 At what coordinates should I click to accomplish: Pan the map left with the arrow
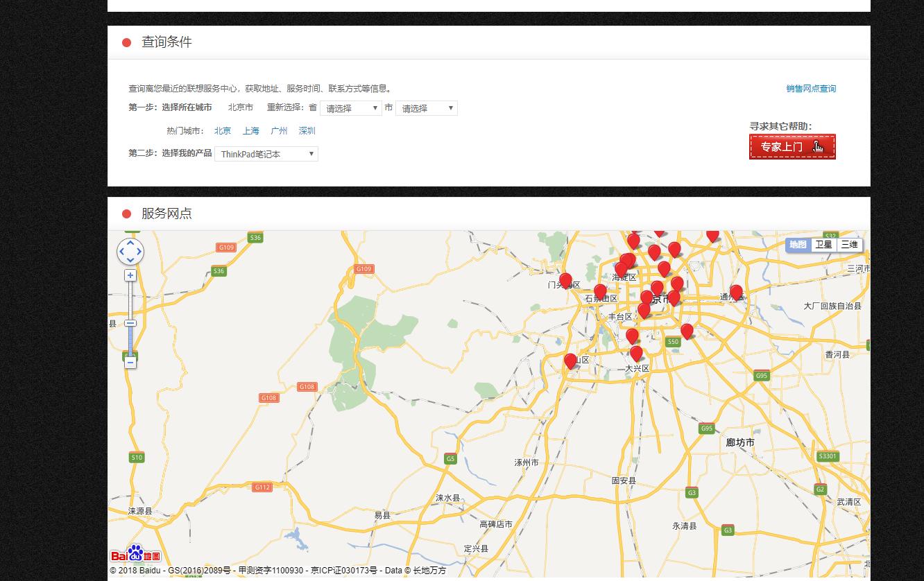pyautogui.click(x=121, y=252)
